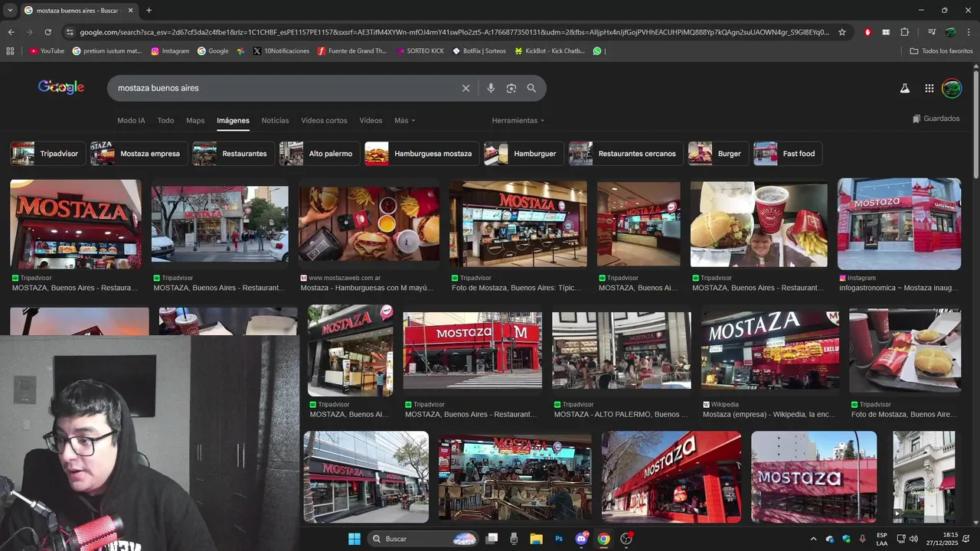Launch Photoshop from the taskbar
Screen dimensions: 980x551
tap(559, 539)
